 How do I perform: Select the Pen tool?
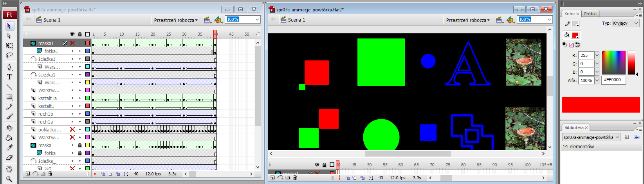(9, 67)
